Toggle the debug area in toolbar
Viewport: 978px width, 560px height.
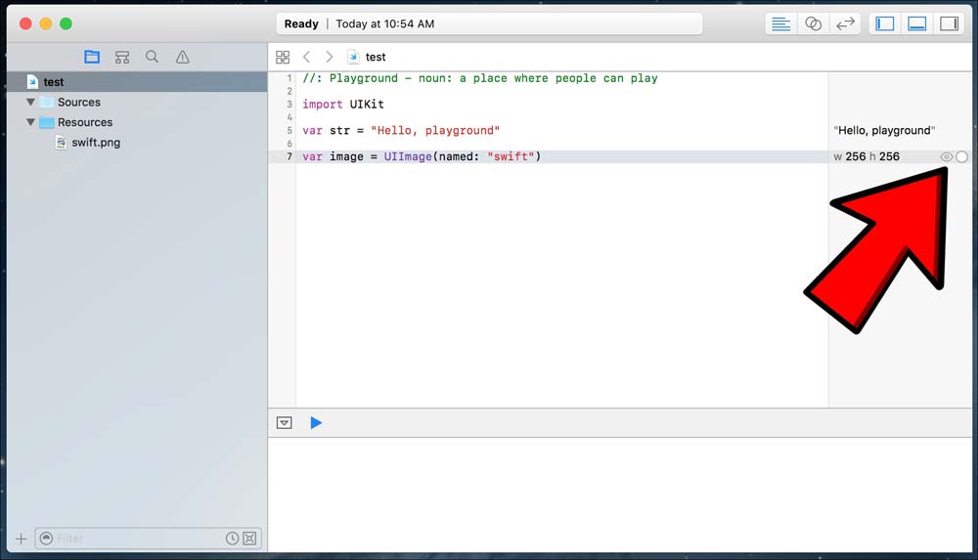coord(917,23)
